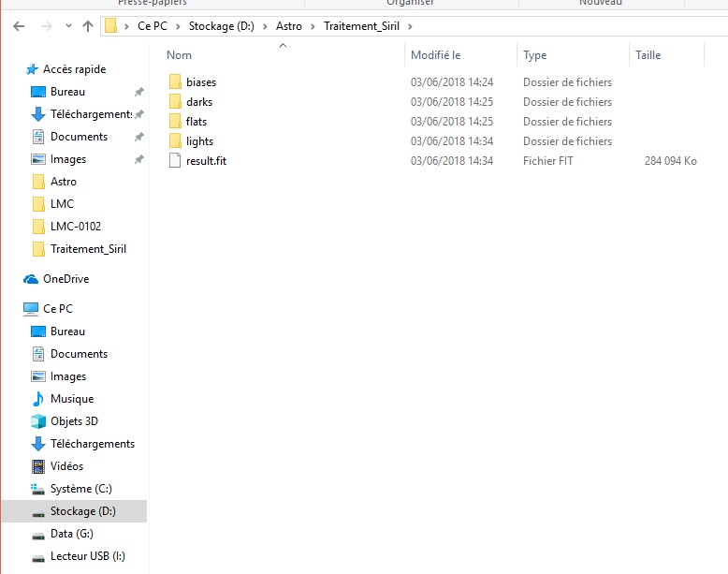Viewport: 728px width, 574px height.
Task: Sort by the 'Nom' column header
Action: 180,55
